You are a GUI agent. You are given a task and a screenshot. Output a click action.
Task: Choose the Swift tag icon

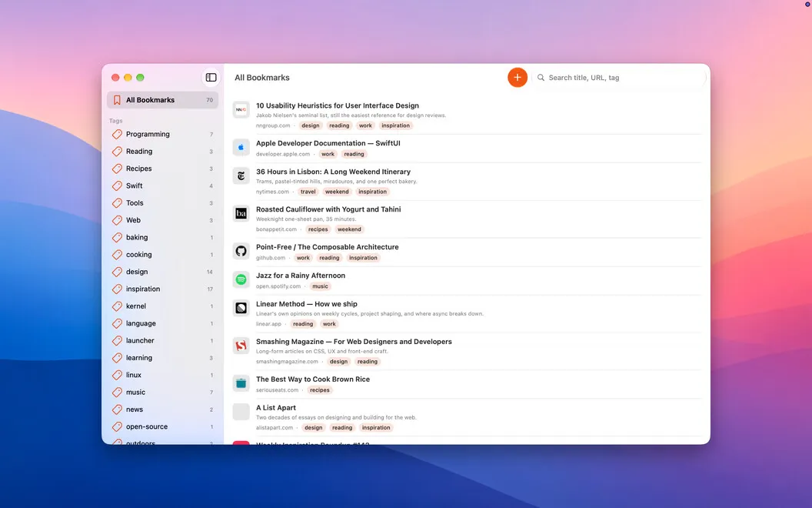pyautogui.click(x=117, y=185)
